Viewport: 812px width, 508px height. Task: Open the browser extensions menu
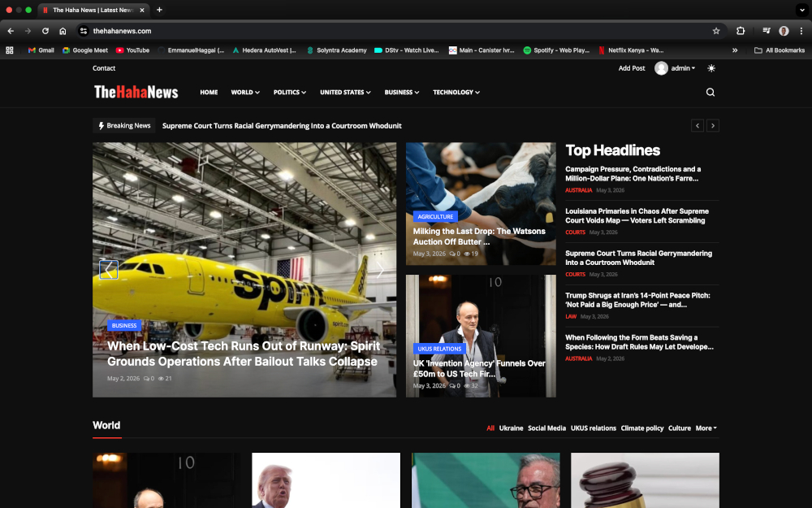click(741, 31)
